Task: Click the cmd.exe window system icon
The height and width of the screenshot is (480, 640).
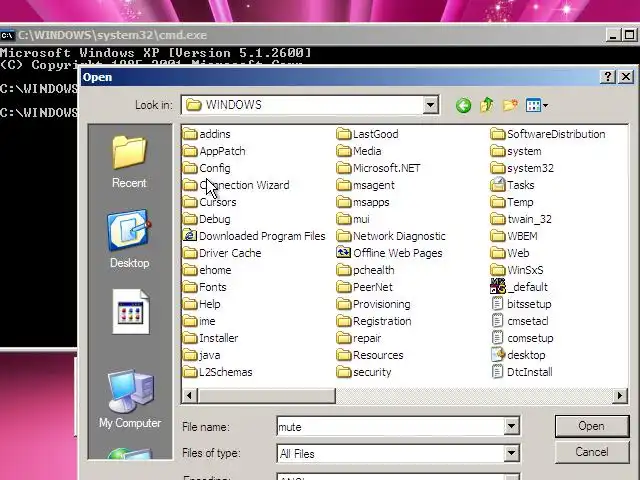Action: [x=7, y=36]
